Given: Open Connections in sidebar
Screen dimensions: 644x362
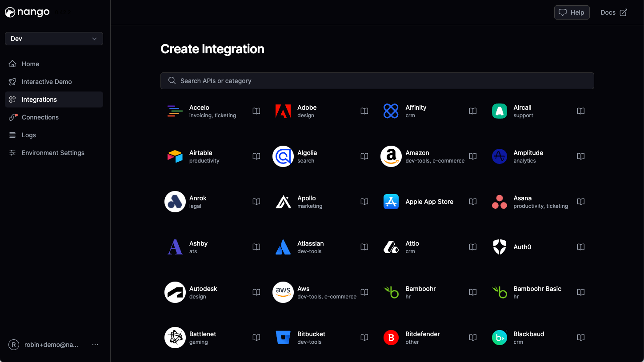Looking at the screenshot, I should tap(54, 117).
